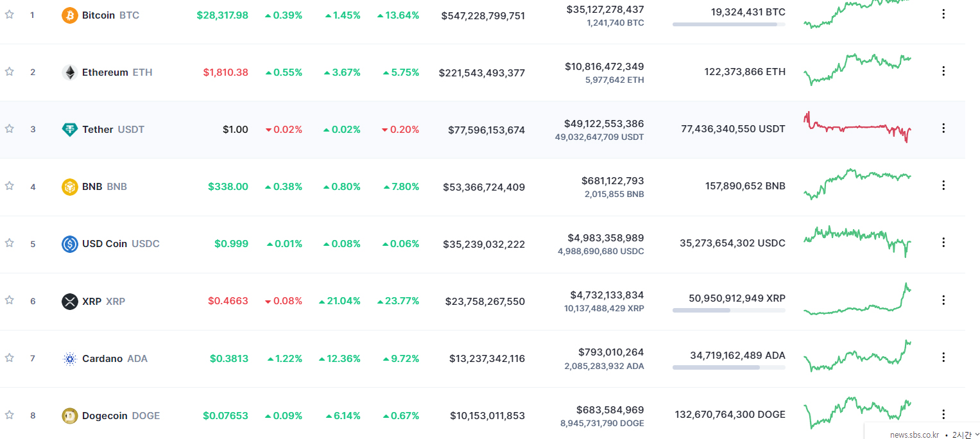Click XRP price $0.4663
The height and width of the screenshot is (439, 980).
[228, 301]
